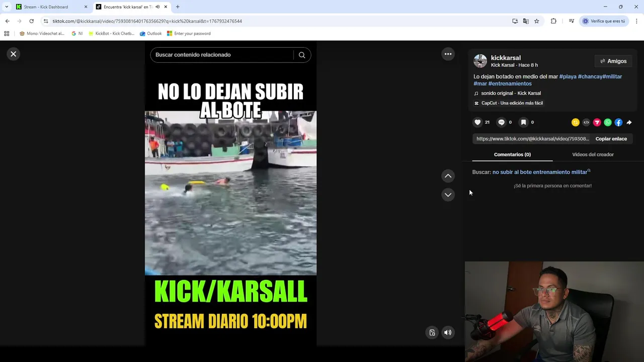The image size is (644, 362).
Task: Send to friends with the red paper plane icon
Action: 597,122
